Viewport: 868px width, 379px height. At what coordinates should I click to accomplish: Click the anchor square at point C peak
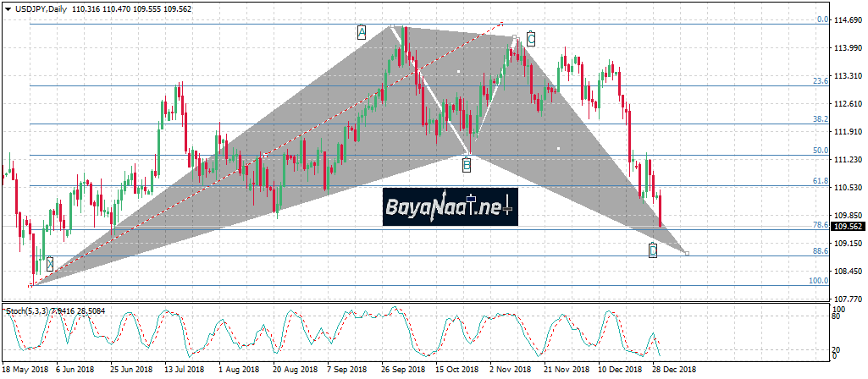(x=515, y=37)
